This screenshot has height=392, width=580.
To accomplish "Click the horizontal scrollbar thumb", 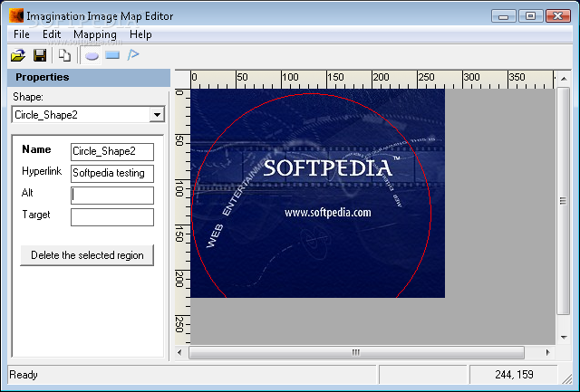I will (x=356, y=352).
